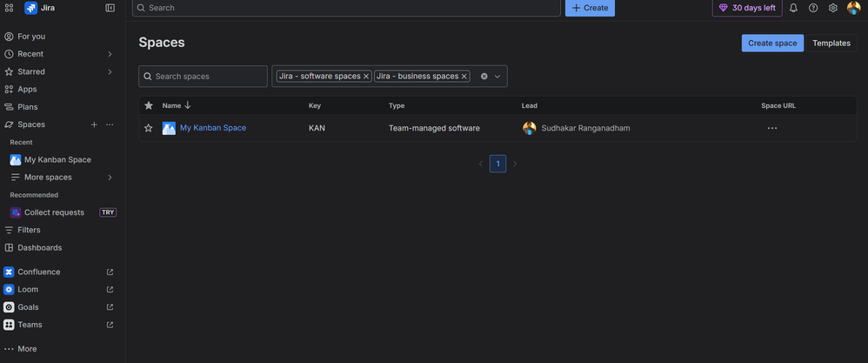Open Goals external link icon

(110, 307)
